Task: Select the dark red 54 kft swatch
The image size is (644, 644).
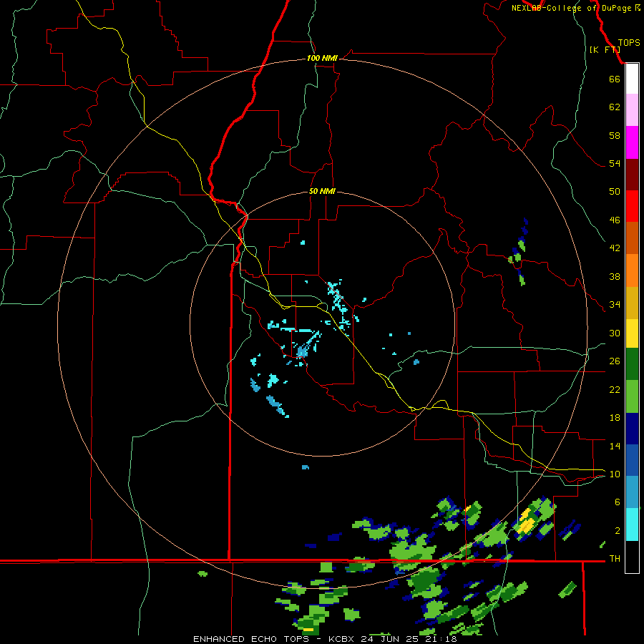Action: (x=632, y=174)
